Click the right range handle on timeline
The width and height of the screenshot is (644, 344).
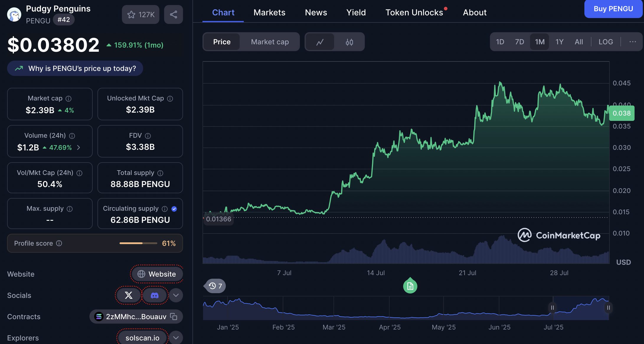608,308
